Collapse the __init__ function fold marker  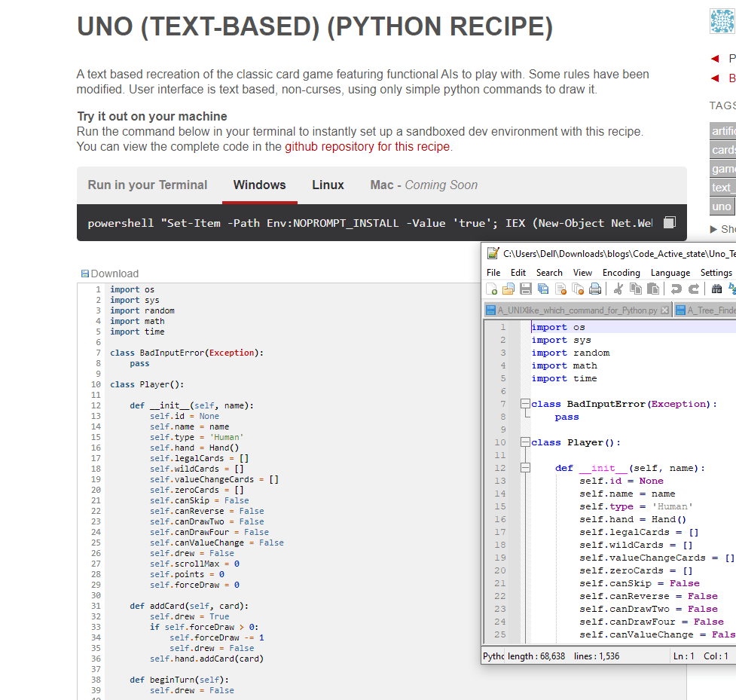tap(524, 468)
